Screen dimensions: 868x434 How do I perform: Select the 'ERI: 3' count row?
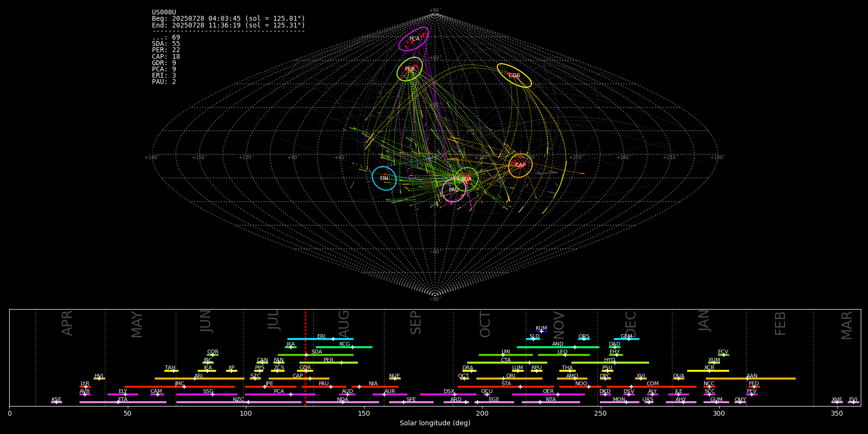point(164,75)
